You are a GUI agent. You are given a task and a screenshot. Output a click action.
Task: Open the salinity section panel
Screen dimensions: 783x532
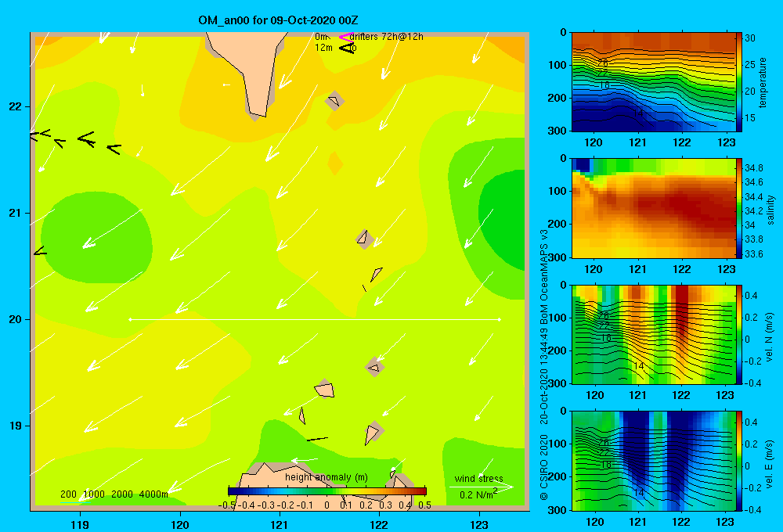[653, 208]
